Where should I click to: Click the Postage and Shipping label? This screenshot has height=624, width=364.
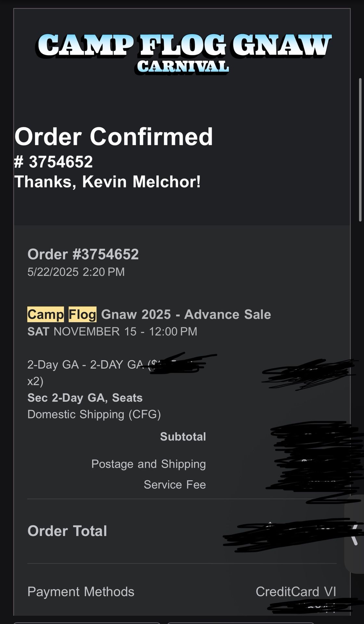[x=149, y=464]
